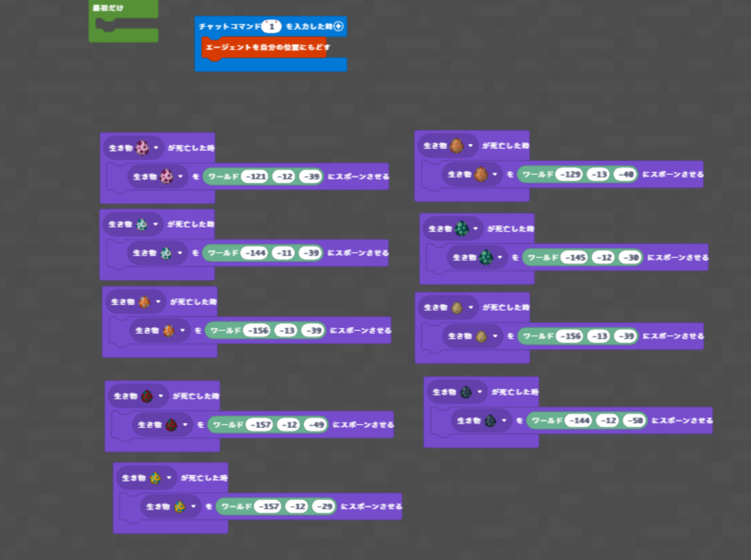This screenshot has height=560, width=751.
Task: Click the Z coordinate field -30
Action: (x=631, y=257)
